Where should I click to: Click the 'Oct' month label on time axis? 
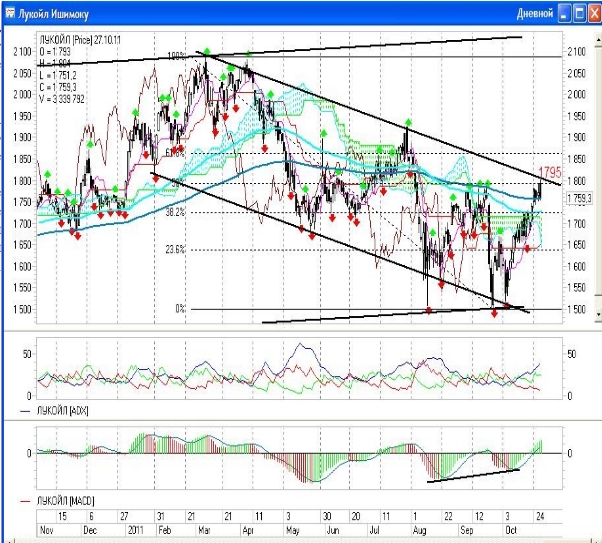coord(511,530)
